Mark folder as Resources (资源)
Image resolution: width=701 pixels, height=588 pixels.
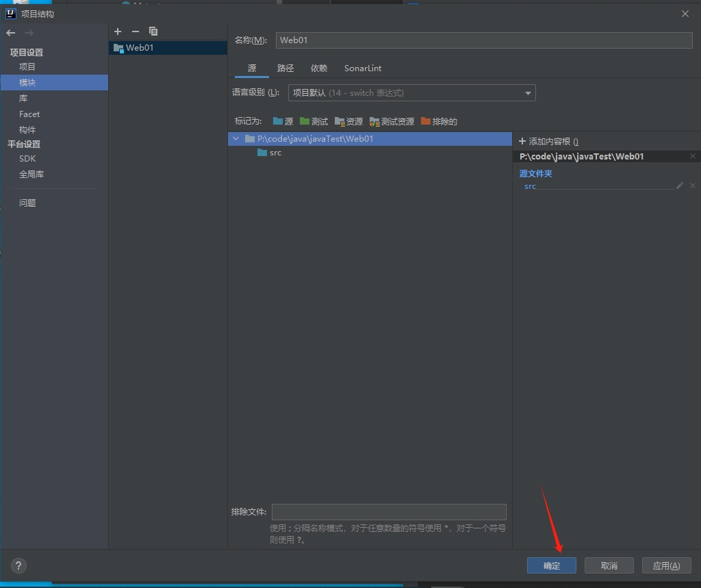348,121
